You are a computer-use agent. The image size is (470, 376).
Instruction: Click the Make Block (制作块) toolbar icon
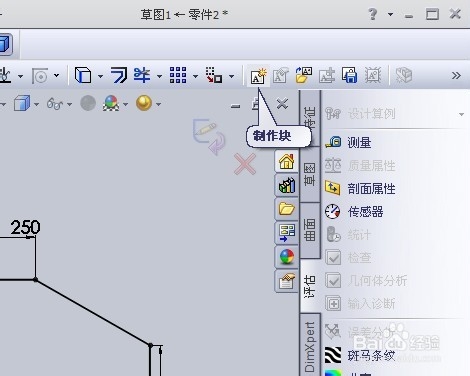click(258, 76)
